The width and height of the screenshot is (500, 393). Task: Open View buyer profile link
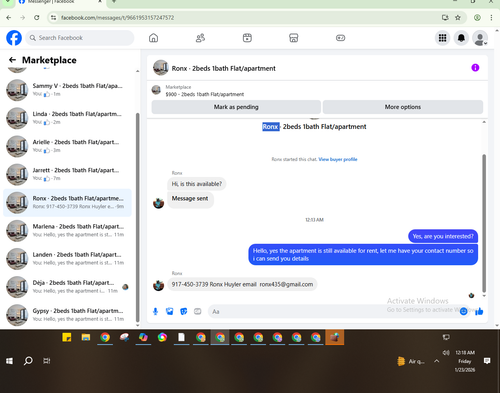338,159
